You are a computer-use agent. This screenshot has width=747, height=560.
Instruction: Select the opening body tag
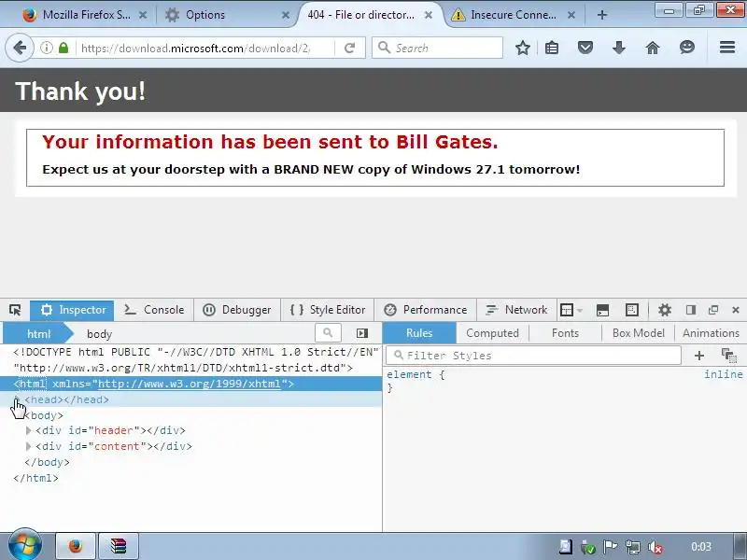[x=44, y=415]
